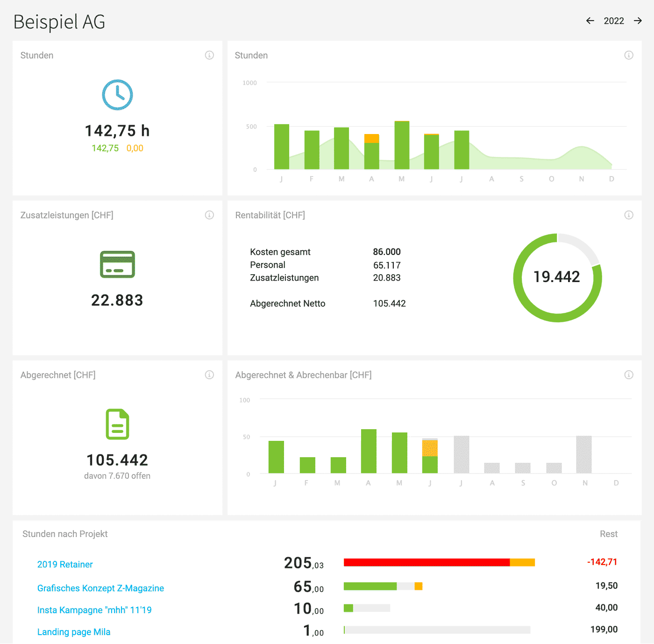Viewport: 654px width, 644px height.
Task: Click the Abgerechnet Netto row label
Action: pyautogui.click(x=288, y=304)
